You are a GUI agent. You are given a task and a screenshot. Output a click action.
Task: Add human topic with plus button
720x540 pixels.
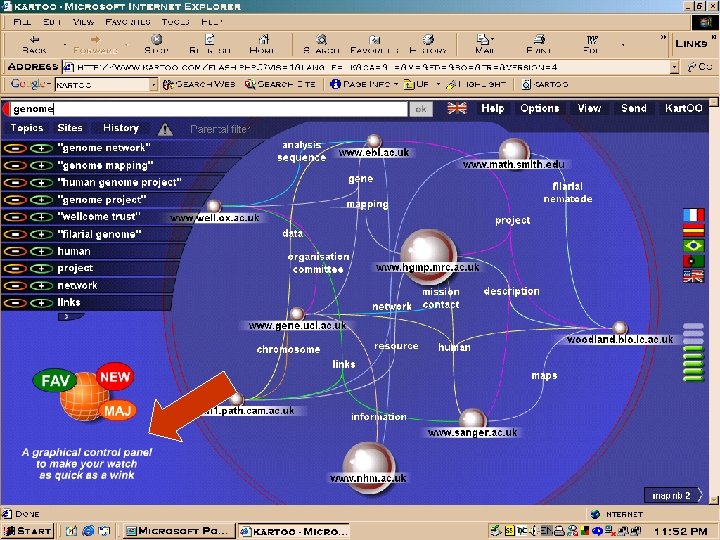point(41,251)
